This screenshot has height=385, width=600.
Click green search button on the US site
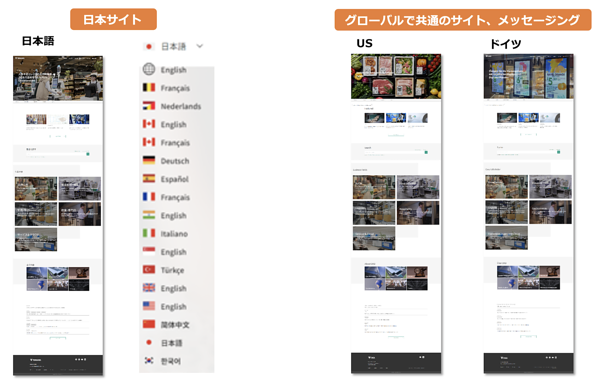pyautogui.click(x=426, y=152)
